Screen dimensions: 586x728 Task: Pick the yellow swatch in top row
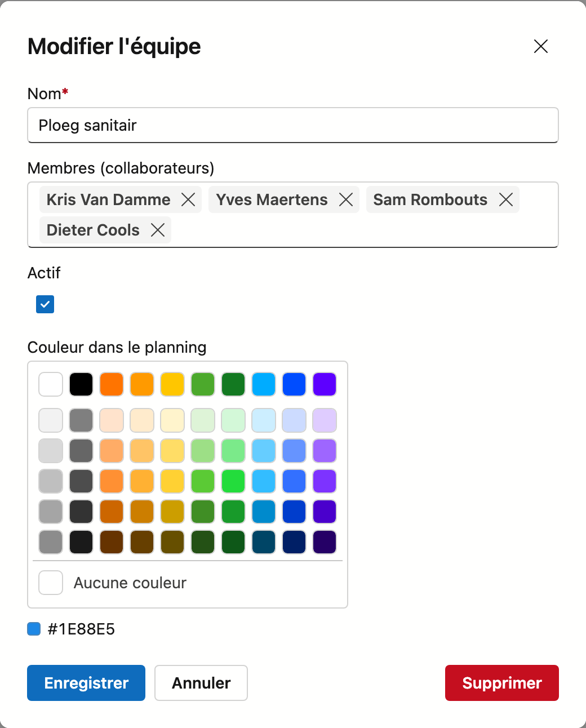point(172,384)
